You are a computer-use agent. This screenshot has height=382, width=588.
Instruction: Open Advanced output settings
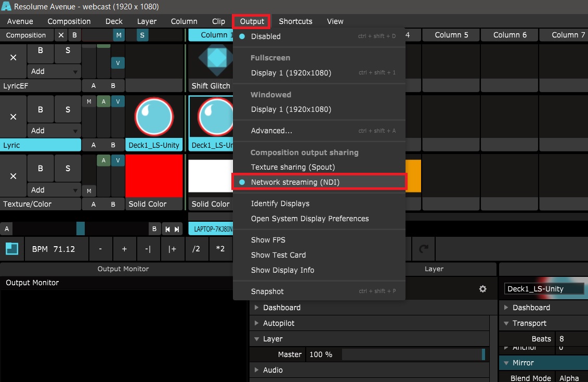pos(319,131)
